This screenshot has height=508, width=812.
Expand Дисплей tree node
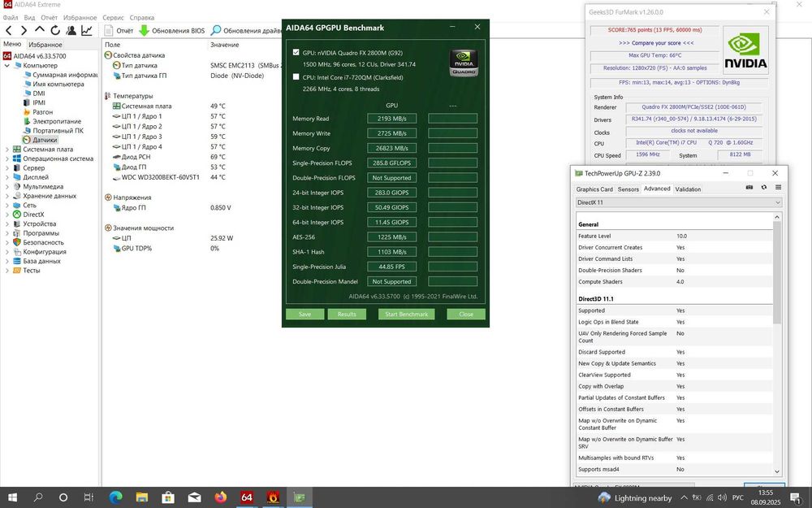click(x=6, y=177)
